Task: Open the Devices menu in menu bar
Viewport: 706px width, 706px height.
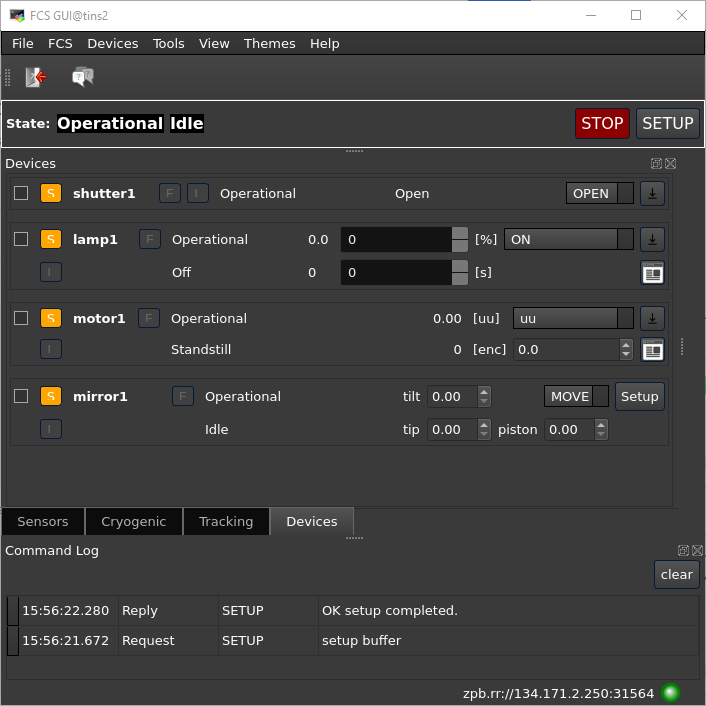Action: coord(112,43)
